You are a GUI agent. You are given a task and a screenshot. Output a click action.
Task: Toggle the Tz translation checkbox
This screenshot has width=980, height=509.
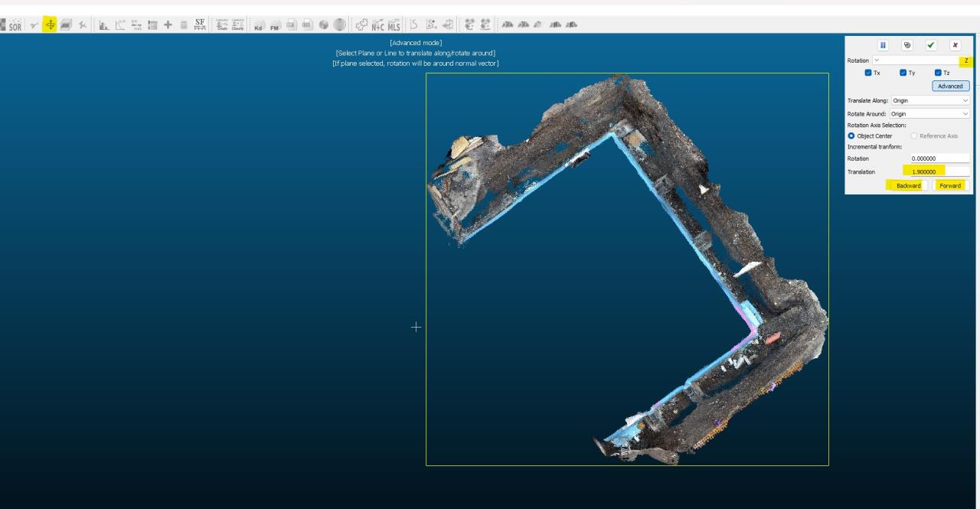[938, 73]
